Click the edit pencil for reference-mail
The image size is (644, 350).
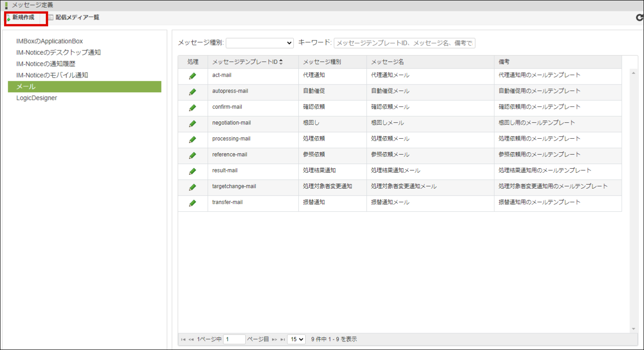pyautogui.click(x=193, y=155)
